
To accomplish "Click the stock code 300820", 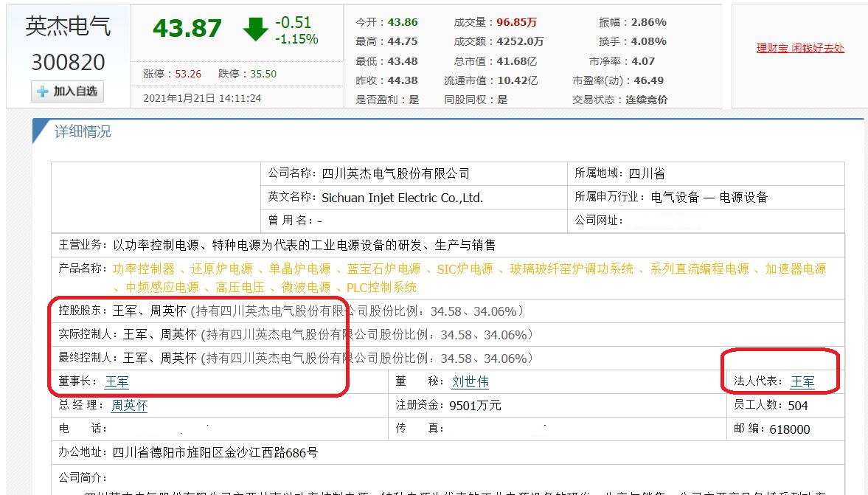I will [68, 62].
